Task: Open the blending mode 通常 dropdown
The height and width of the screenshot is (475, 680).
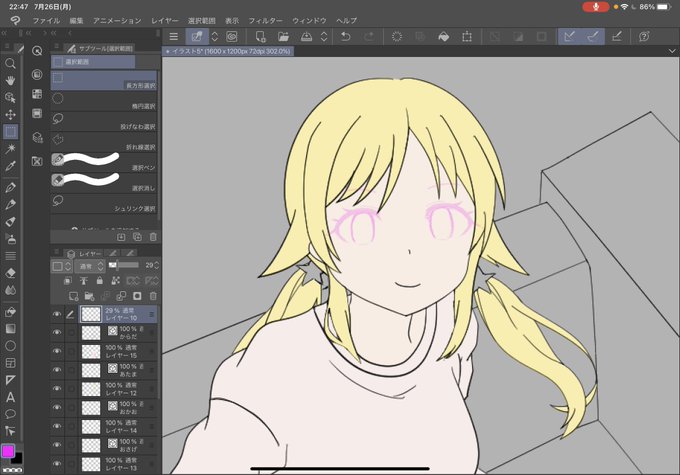Action: coord(89,266)
